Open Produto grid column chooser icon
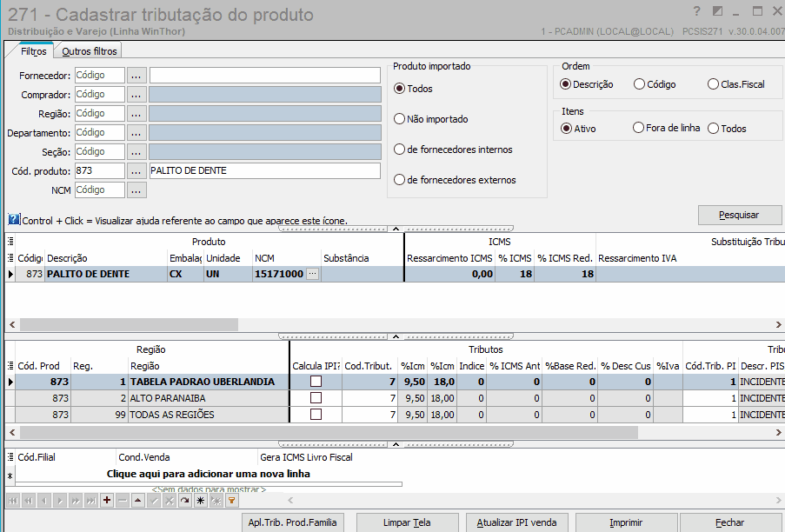 click(10, 258)
